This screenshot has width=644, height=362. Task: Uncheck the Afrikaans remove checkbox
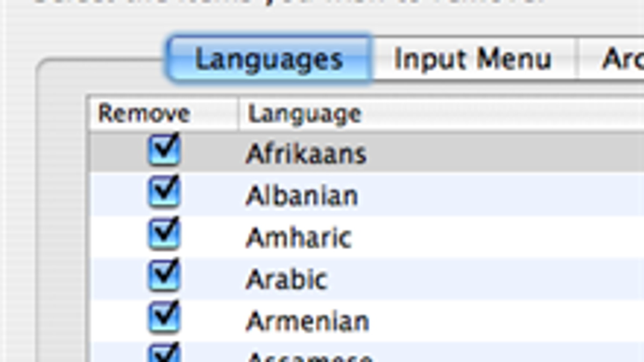164,151
